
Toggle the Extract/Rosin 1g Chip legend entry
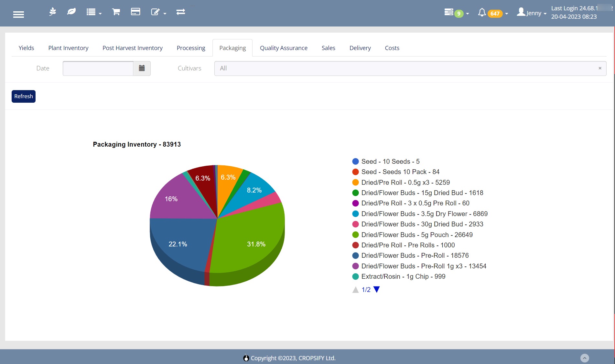[399, 276]
